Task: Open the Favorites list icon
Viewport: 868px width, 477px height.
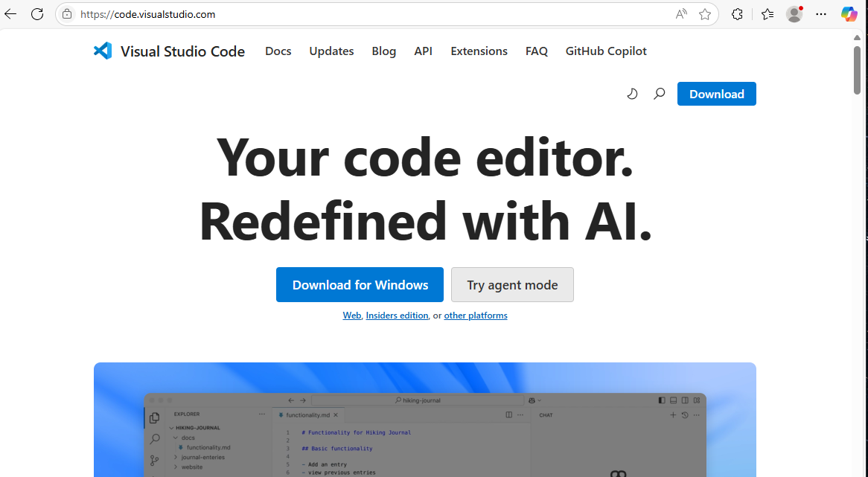Action: point(768,14)
